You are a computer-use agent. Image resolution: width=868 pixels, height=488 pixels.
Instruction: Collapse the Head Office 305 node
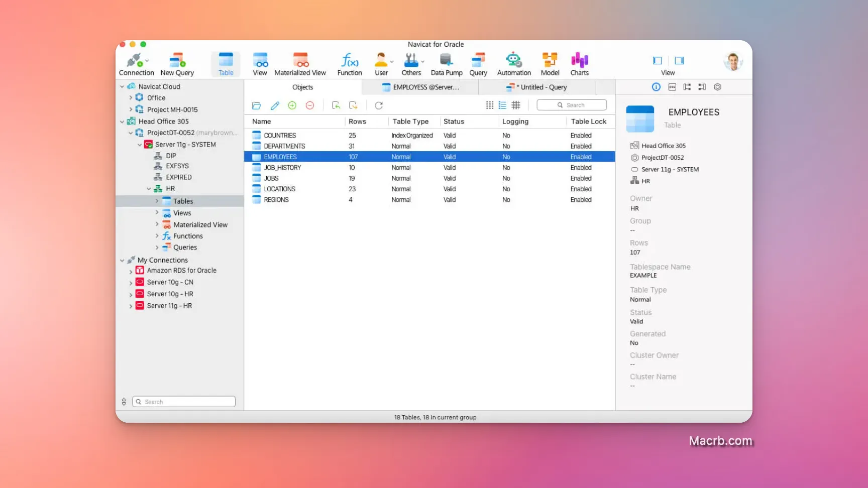(122, 121)
